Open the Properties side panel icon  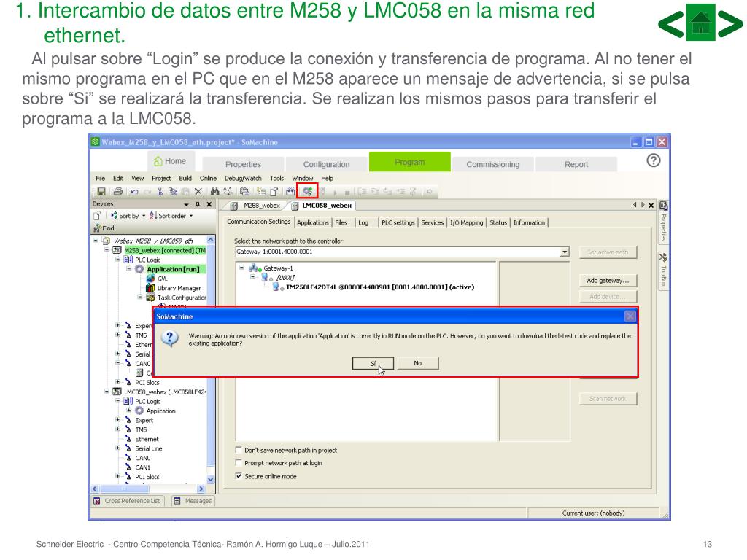tap(663, 206)
